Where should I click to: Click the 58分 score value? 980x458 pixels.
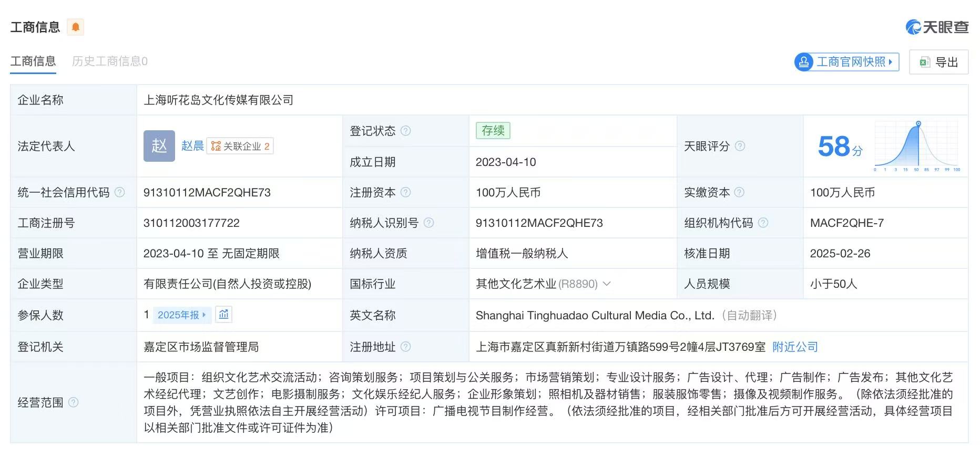click(840, 147)
